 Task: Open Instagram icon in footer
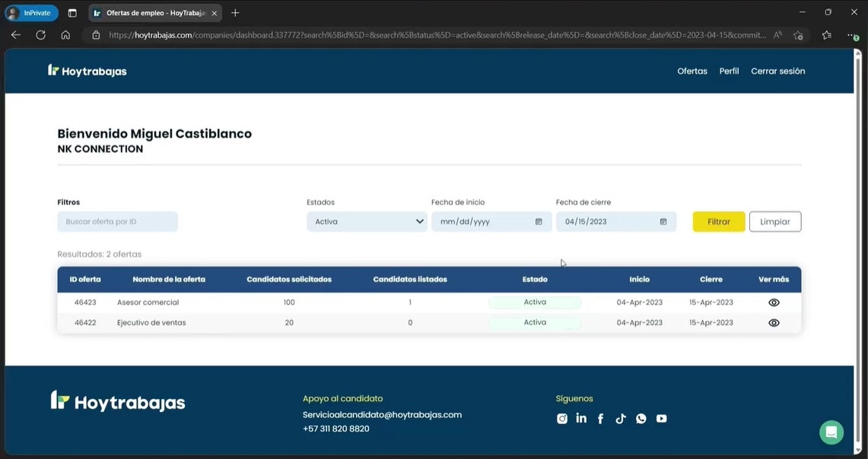[x=562, y=419]
